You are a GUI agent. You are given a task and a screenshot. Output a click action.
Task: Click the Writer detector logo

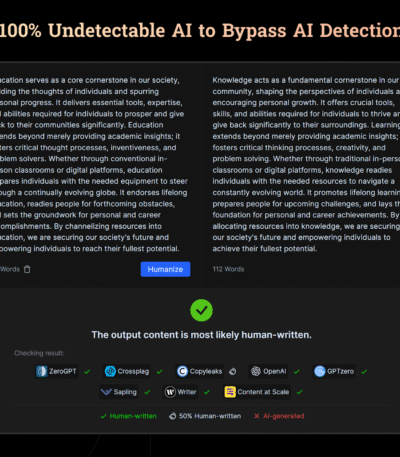(x=170, y=392)
